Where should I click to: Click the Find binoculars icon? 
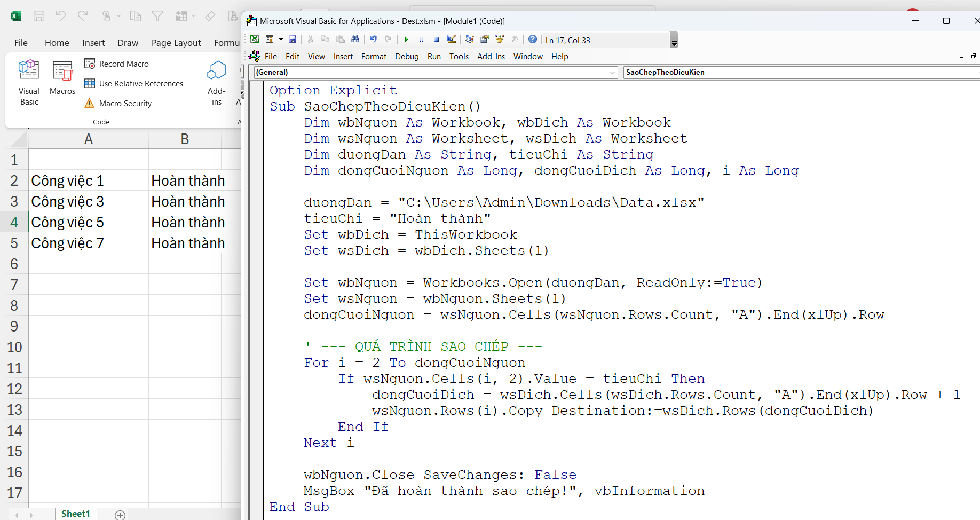click(x=355, y=40)
